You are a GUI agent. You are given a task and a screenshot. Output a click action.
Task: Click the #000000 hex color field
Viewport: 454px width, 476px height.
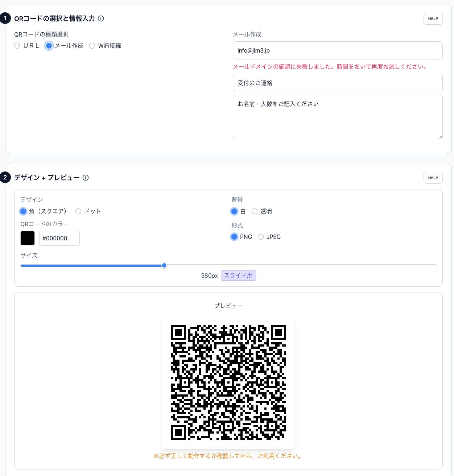coord(59,238)
